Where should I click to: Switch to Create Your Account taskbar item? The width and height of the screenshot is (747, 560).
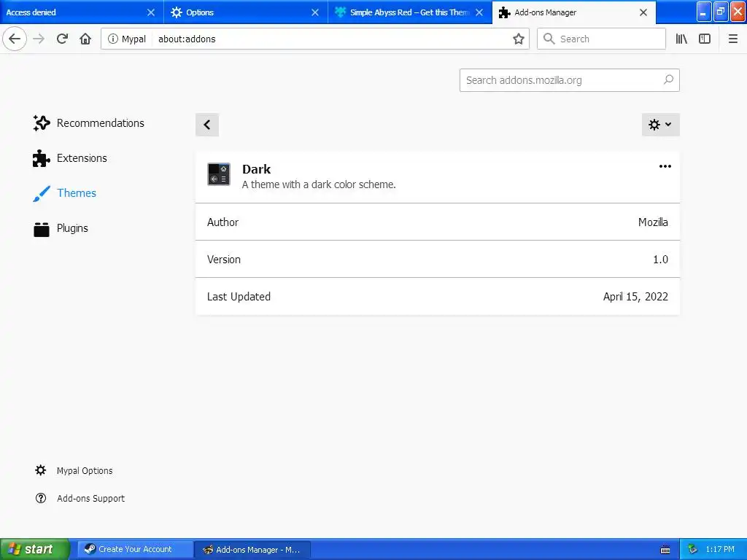tap(135, 549)
